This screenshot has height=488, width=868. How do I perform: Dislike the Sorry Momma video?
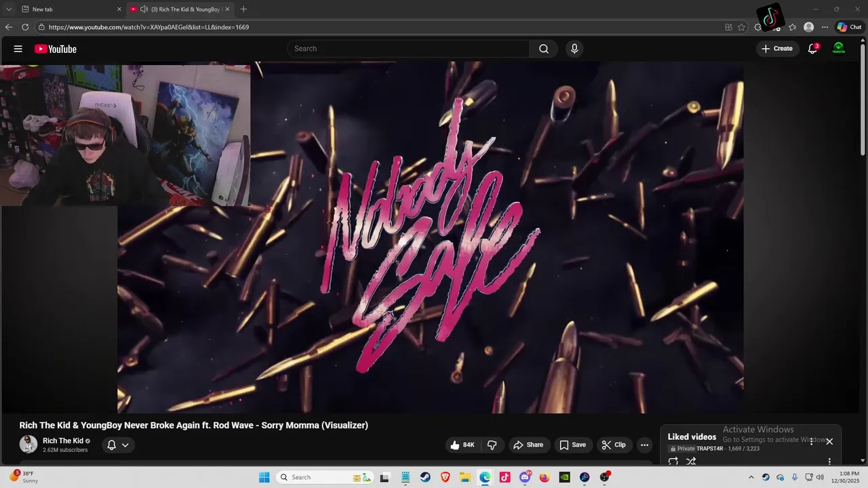pos(492,445)
